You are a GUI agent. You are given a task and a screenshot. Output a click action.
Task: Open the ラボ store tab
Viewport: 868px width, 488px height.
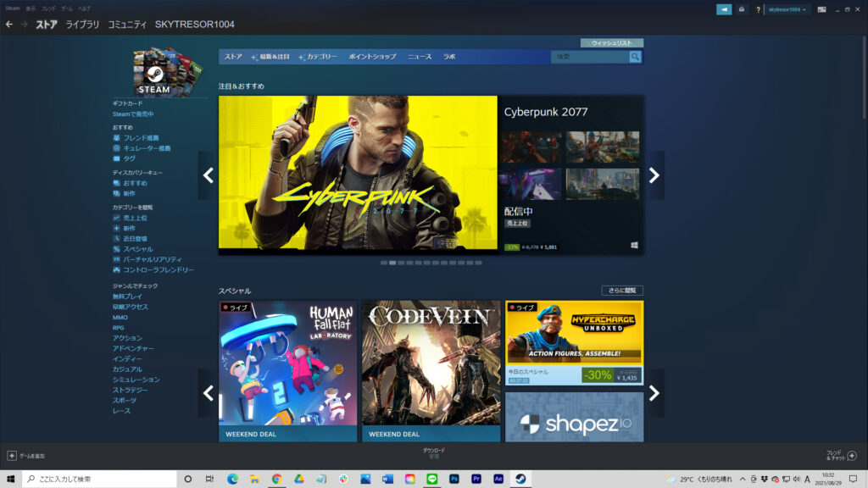tap(449, 57)
